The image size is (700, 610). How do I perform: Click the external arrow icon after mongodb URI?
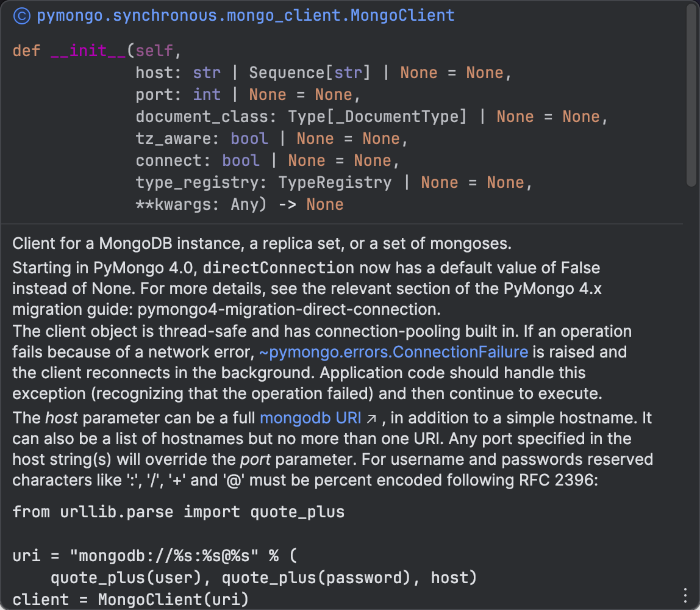[371, 419]
